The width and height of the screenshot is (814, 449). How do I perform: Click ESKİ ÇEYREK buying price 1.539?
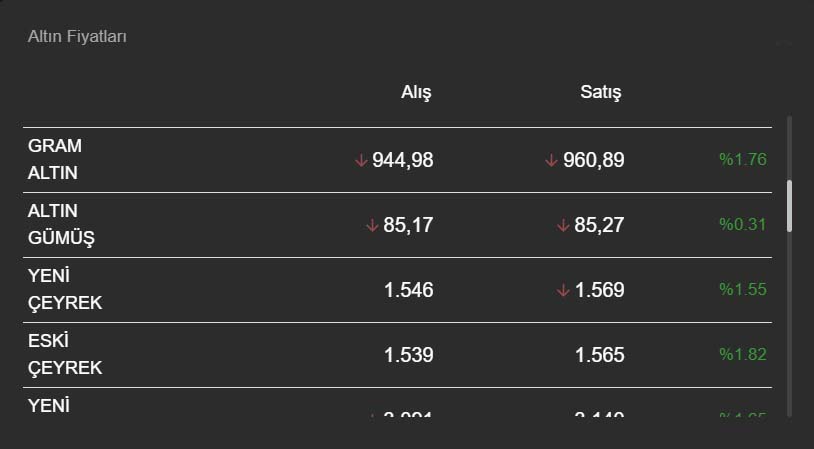408,355
